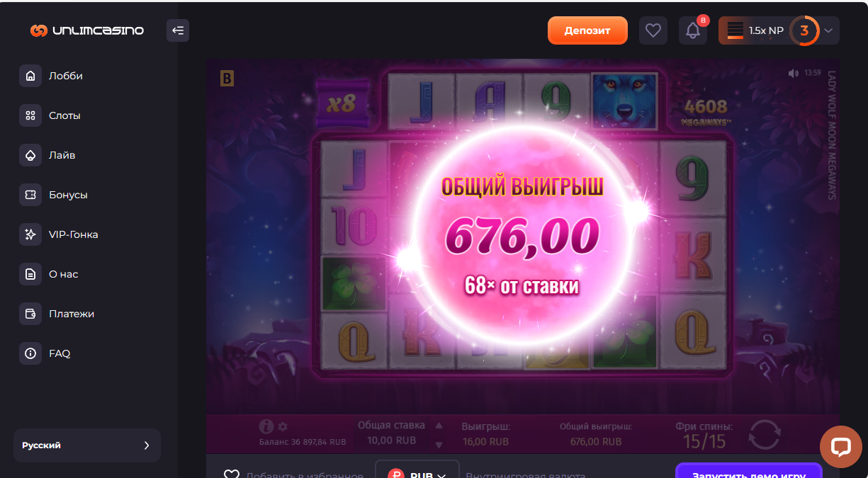Screen dimensions: 868x478
Task: Open favorites via the heart icon in header
Action: click(653, 30)
